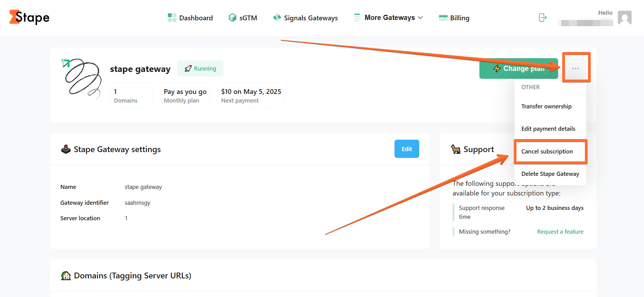The image size is (644, 297).
Task: Click the Support panel heading
Action: (x=479, y=149)
